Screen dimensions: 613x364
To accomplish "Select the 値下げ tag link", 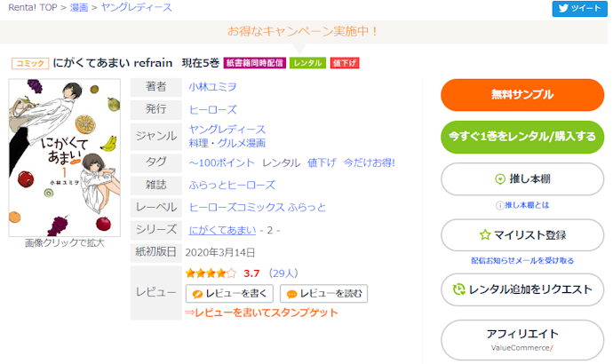I will pos(322,162).
